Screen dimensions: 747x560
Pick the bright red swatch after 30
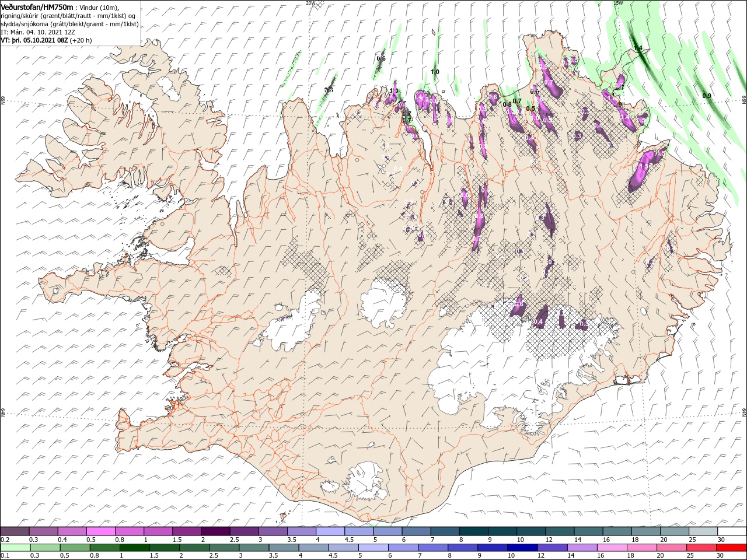tap(731, 548)
